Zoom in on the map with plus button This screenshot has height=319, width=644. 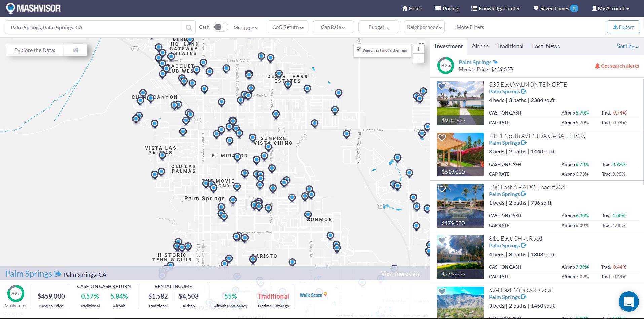click(418, 49)
